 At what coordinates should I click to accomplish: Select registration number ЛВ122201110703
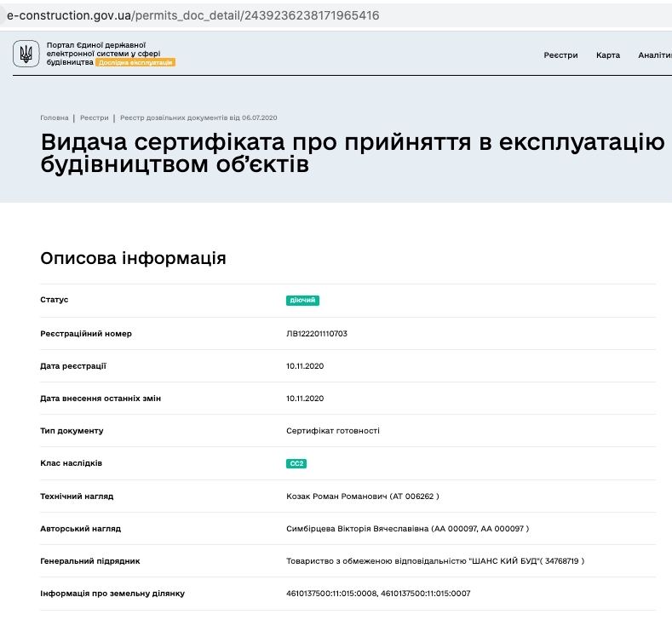[317, 334]
